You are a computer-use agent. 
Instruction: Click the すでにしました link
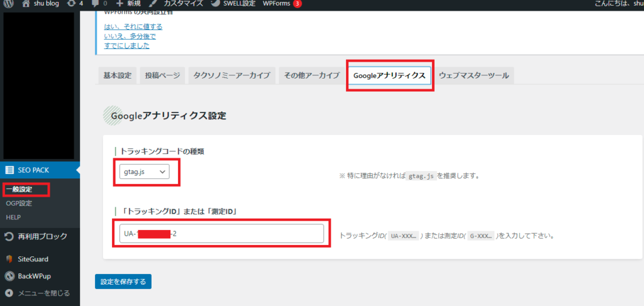(127, 45)
